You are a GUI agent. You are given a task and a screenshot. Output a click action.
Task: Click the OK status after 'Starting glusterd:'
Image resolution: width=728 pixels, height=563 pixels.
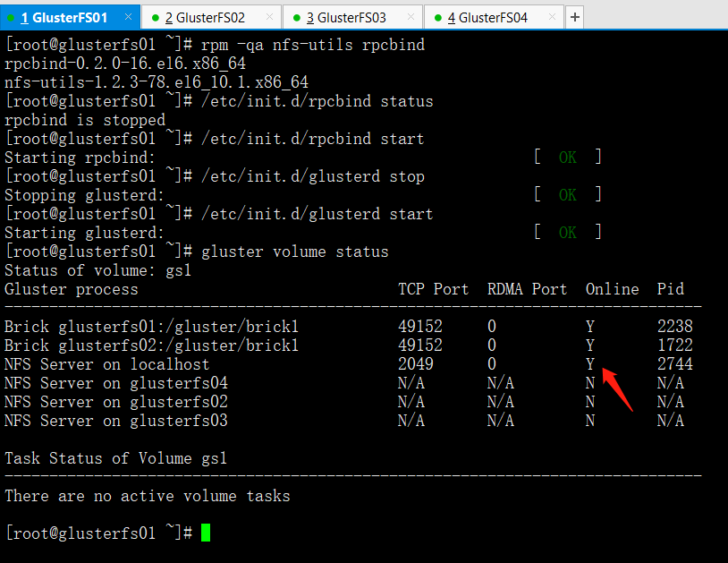point(567,232)
